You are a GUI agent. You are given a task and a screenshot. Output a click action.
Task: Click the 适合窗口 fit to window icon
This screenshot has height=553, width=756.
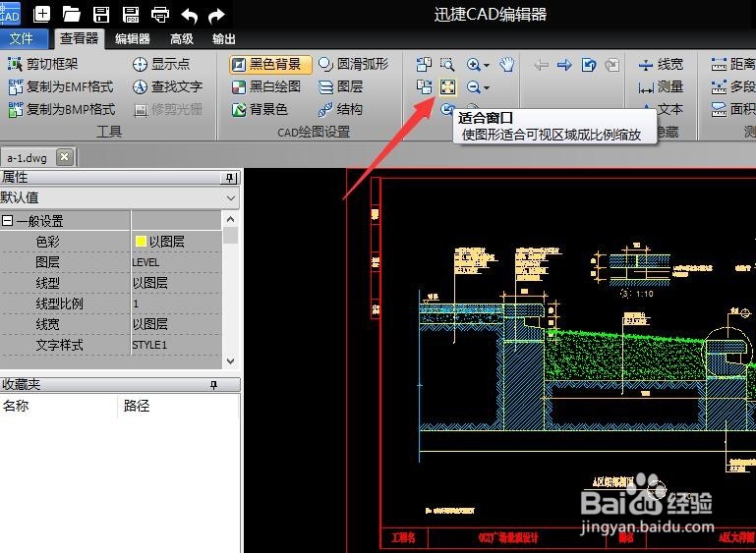point(448,87)
